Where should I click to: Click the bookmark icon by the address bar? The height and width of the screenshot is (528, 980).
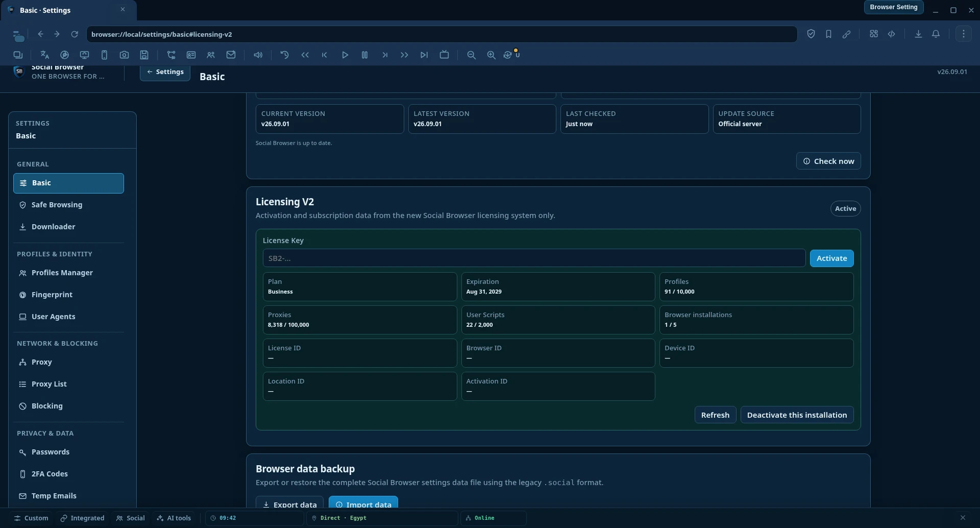click(828, 34)
